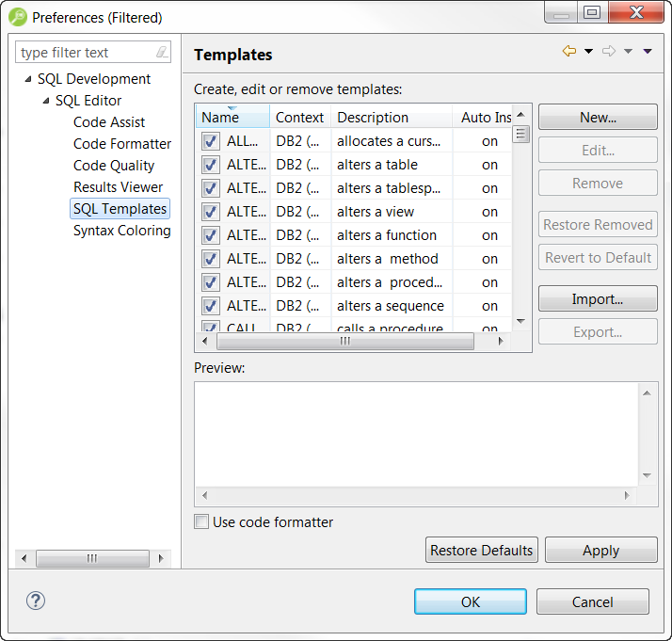
Task: Enable Use code formatter checkbox
Action: [x=201, y=522]
